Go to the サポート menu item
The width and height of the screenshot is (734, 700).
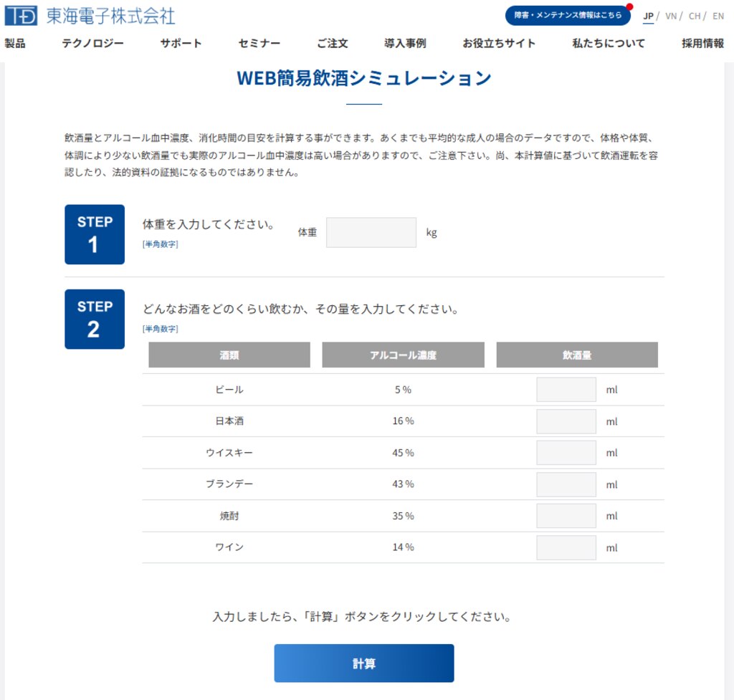click(x=181, y=43)
